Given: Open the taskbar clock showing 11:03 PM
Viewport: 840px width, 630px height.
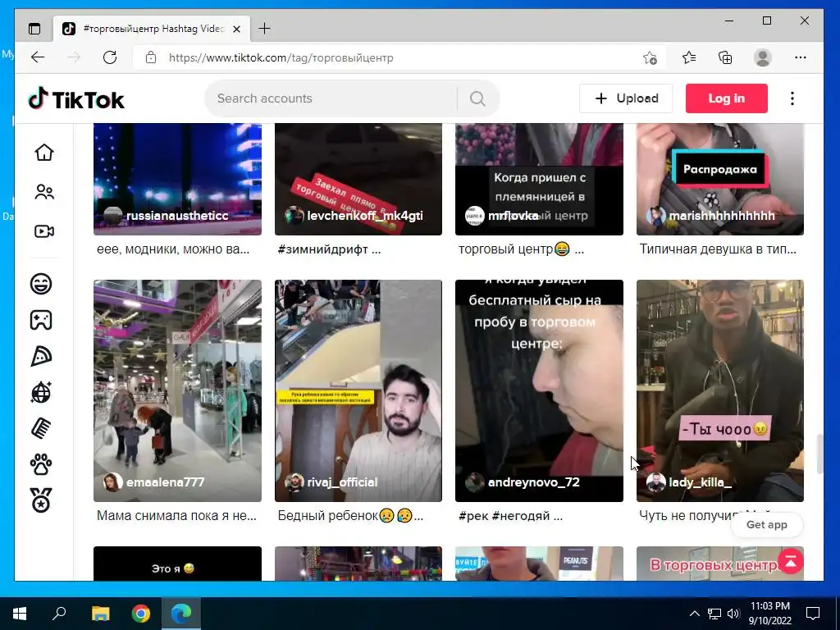Looking at the screenshot, I should point(769,614).
